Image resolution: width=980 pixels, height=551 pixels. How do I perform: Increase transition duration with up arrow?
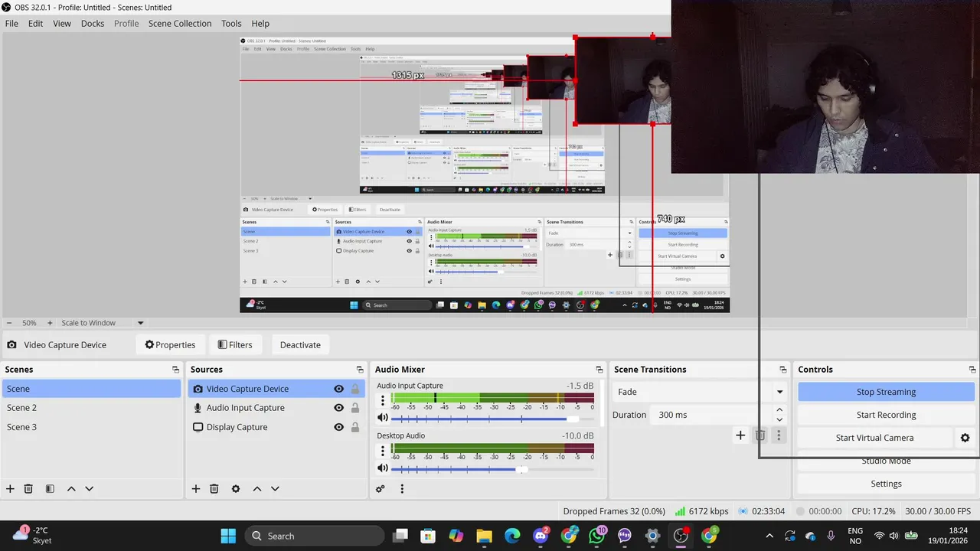[779, 410]
